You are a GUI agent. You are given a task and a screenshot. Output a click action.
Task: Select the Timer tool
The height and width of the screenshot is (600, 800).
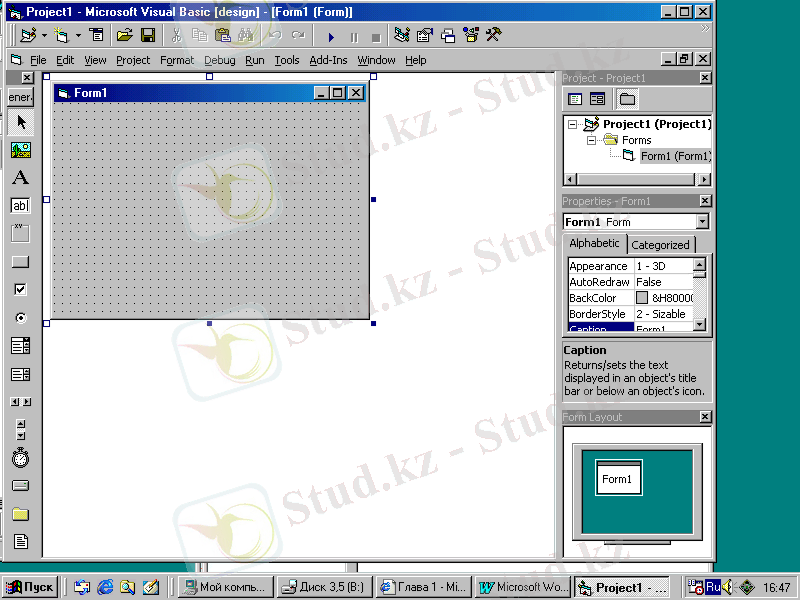(x=20, y=458)
